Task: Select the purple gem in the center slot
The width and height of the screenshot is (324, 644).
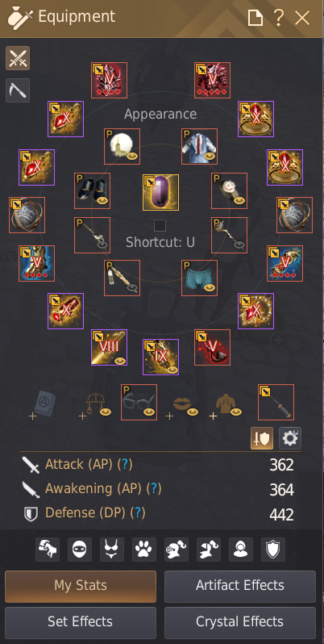Action: pyautogui.click(x=160, y=192)
